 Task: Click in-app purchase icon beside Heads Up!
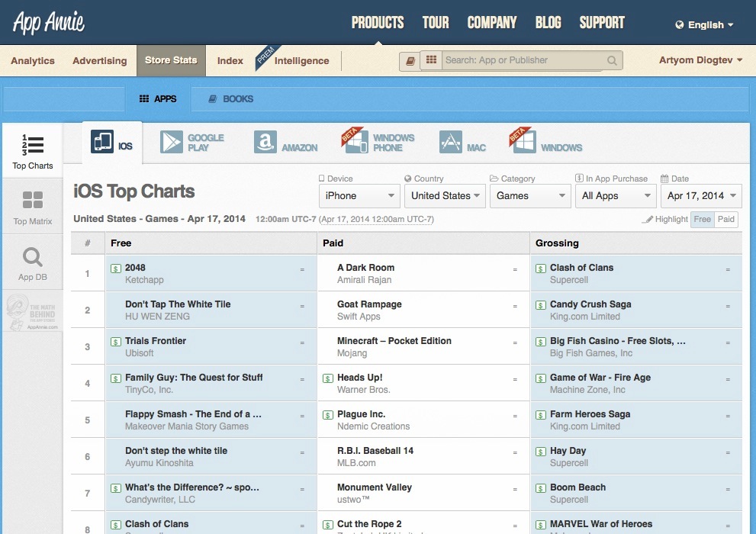pos(328,378)
